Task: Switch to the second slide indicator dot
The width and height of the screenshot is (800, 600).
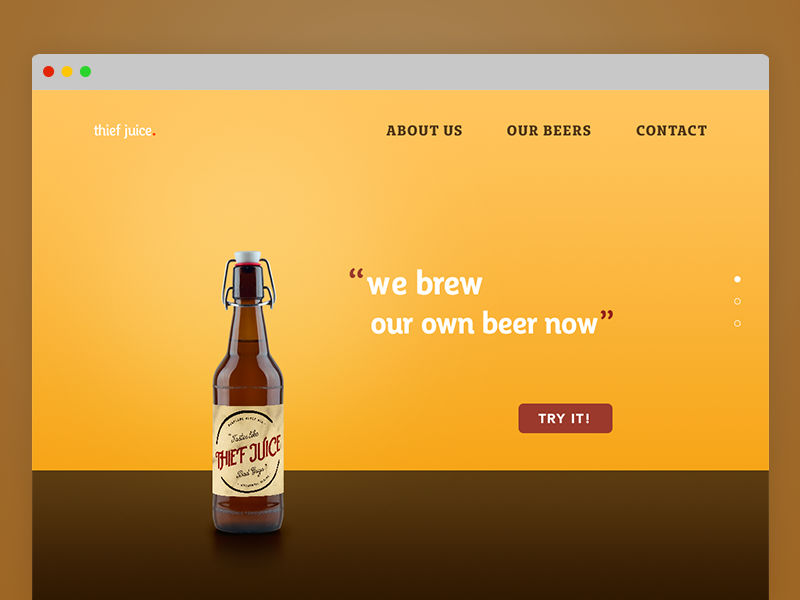Action: [737, 302]
